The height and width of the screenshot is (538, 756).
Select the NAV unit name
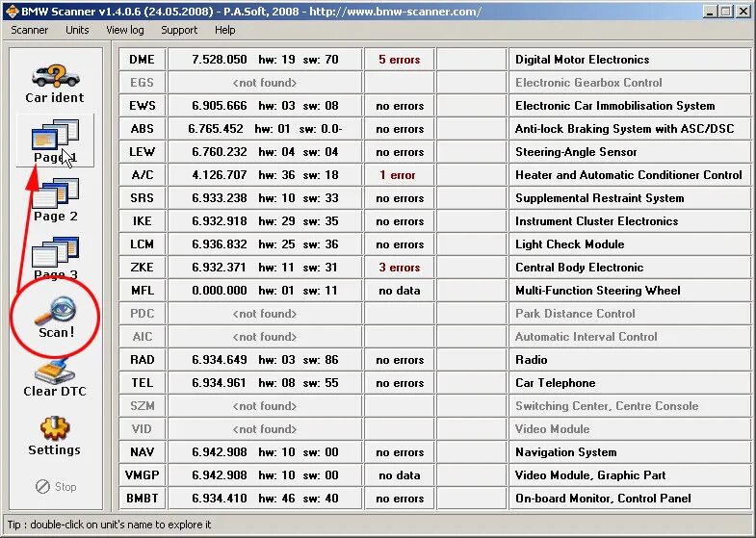143,452
